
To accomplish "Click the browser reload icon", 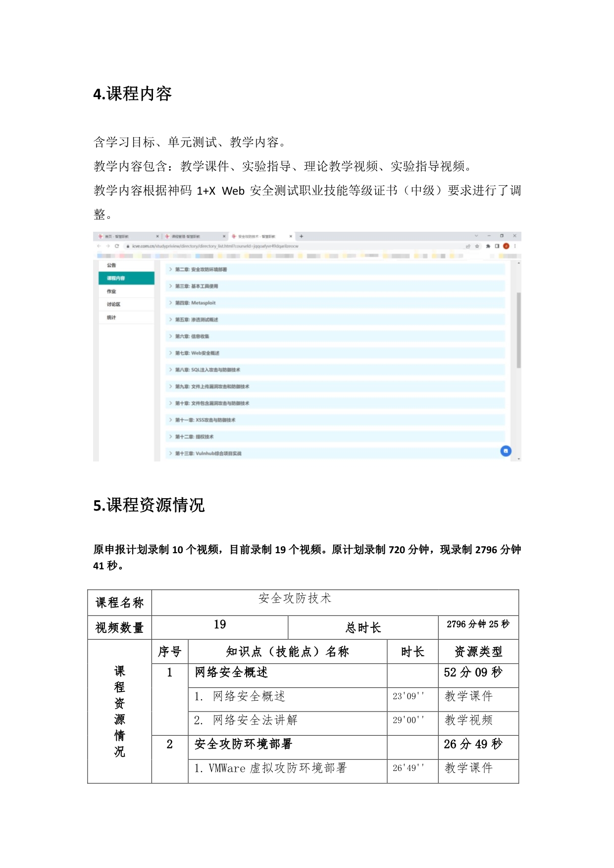I will [117, 246].
